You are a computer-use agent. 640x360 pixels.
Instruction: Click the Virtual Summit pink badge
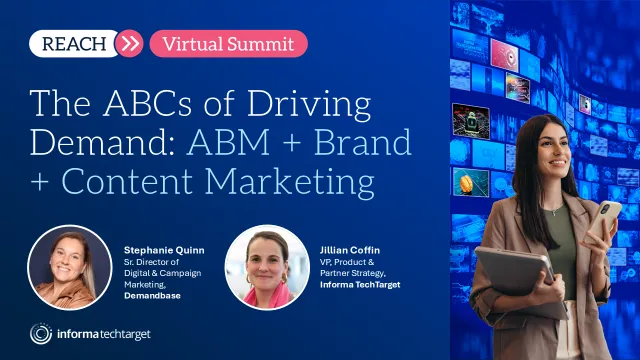(229, 44)
